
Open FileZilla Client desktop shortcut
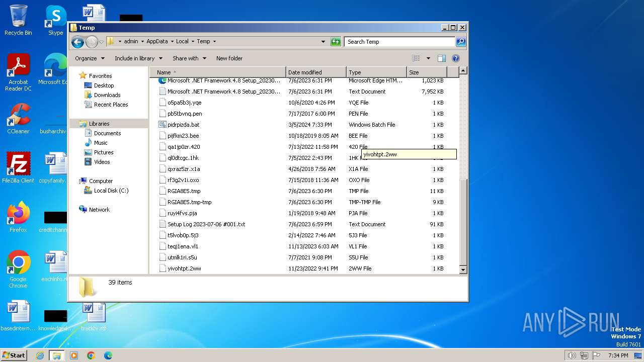click(x=18, y=167)
